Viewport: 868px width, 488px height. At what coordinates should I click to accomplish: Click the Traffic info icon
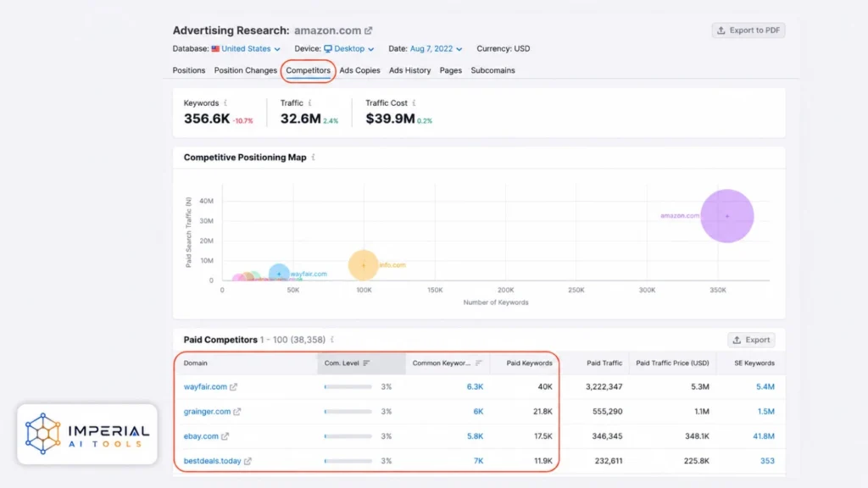click(309, 103)
